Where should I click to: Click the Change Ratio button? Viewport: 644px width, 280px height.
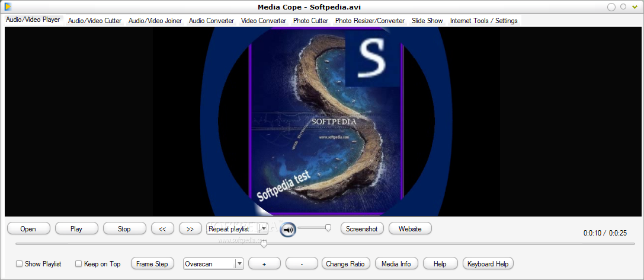coord(345,263)
